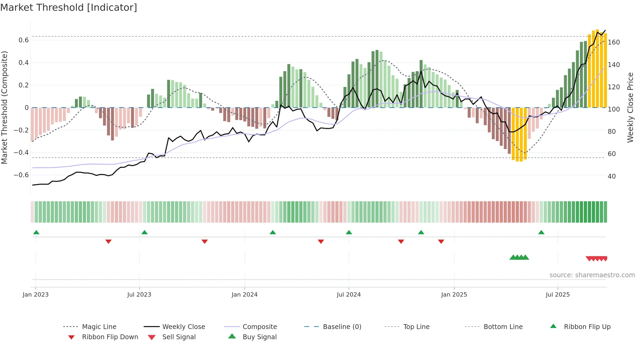Click the Jan 2023 x-axis label

click(36, 295)
